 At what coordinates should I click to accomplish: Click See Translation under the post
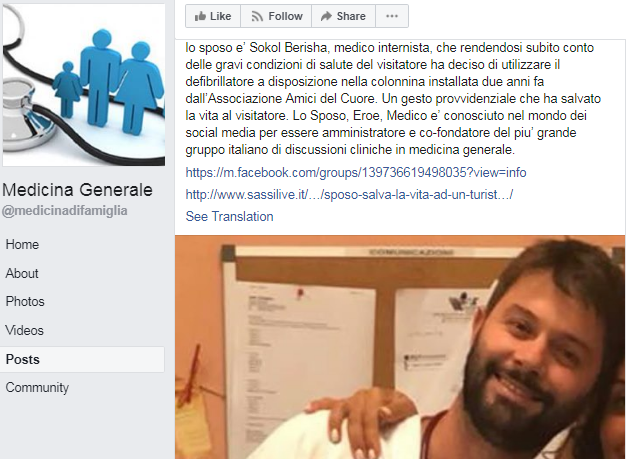click(x=230, y=216)
